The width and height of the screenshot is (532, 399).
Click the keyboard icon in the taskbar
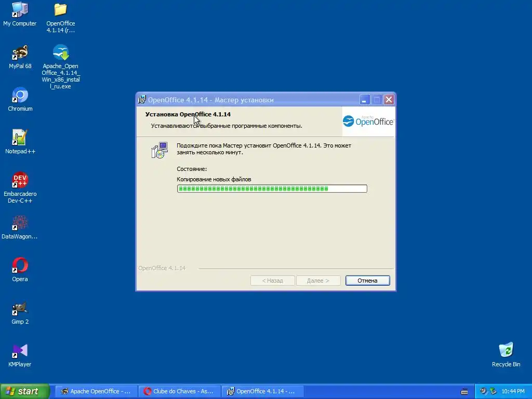point(464,392)
